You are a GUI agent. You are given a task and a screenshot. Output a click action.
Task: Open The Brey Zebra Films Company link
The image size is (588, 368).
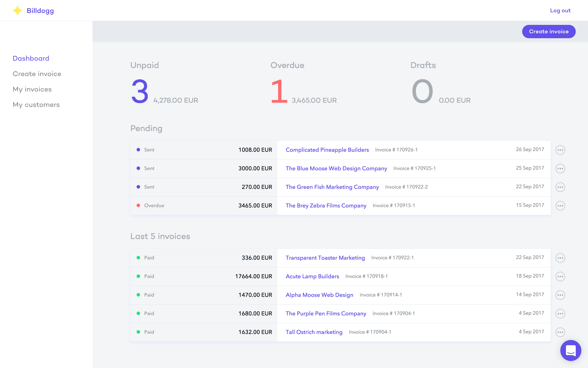tap(326, 205)
